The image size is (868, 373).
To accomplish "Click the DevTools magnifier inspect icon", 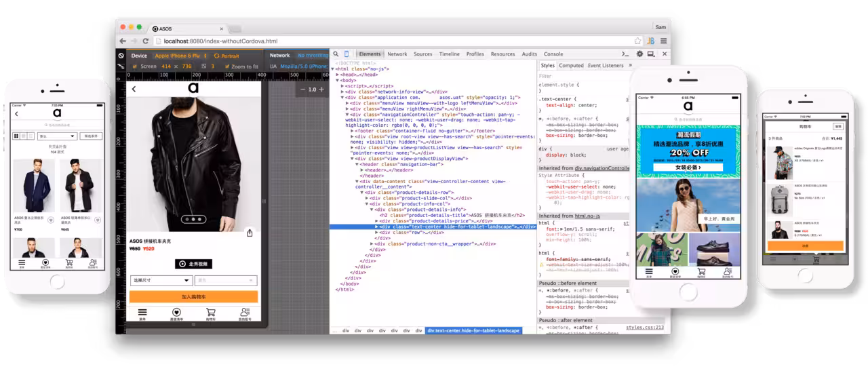I will (335, 54).
